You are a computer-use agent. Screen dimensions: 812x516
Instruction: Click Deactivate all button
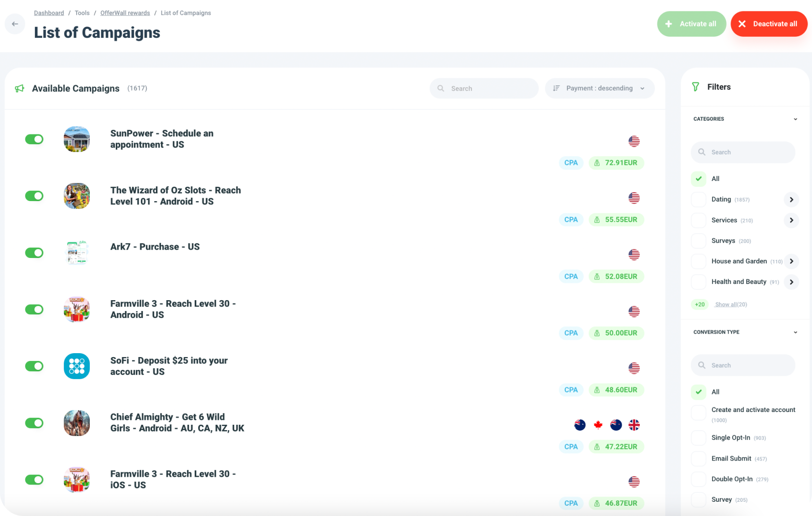pos(769,24)
